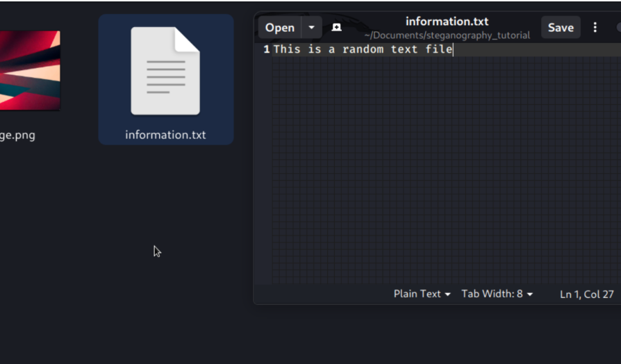Image resolution: width=621 pixels, height=364 pixels.
Task: Click the ~/Documents/steganography_tutorial path subtitle
Action: [447, 35]
